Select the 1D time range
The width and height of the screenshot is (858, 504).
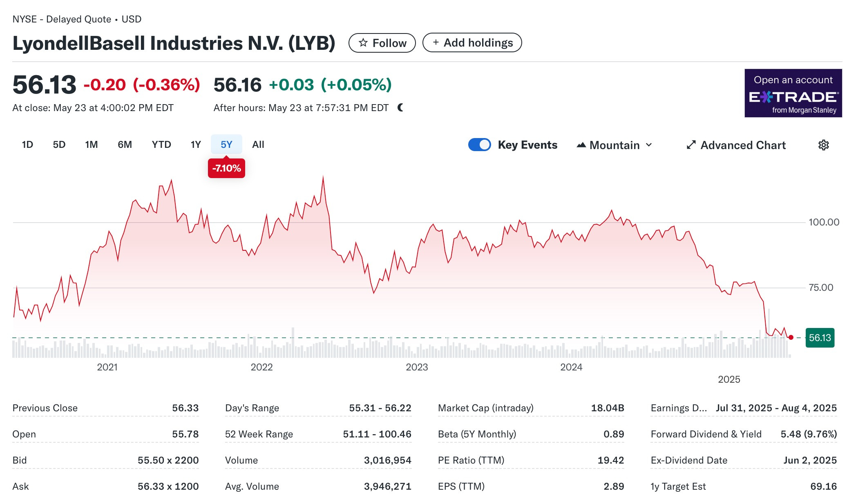[27, 145]
